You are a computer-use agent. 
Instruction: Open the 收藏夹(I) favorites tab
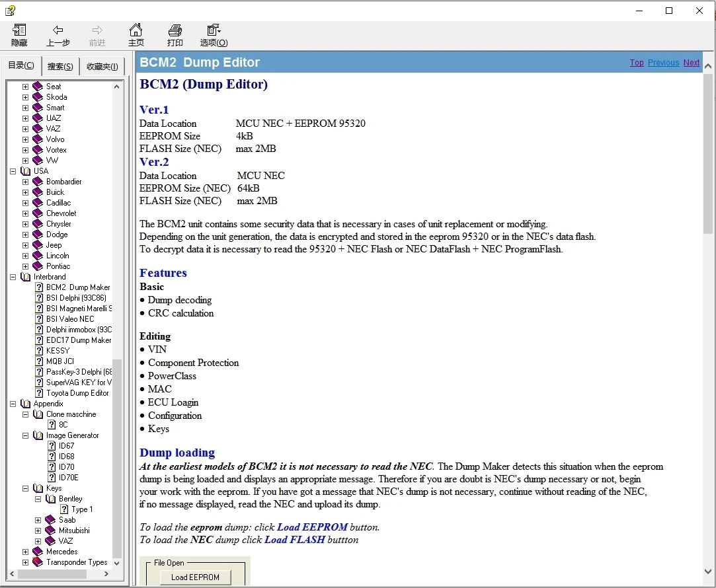[x=102, y=66]
